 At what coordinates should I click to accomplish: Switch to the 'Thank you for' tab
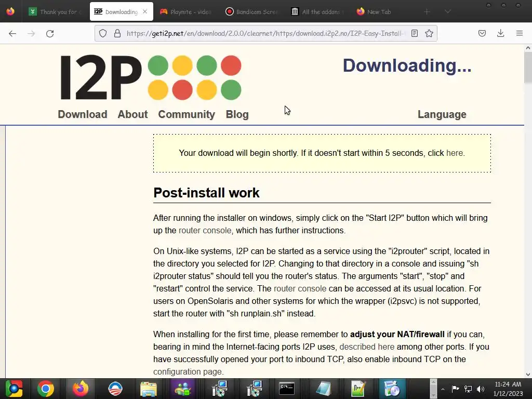55,11
